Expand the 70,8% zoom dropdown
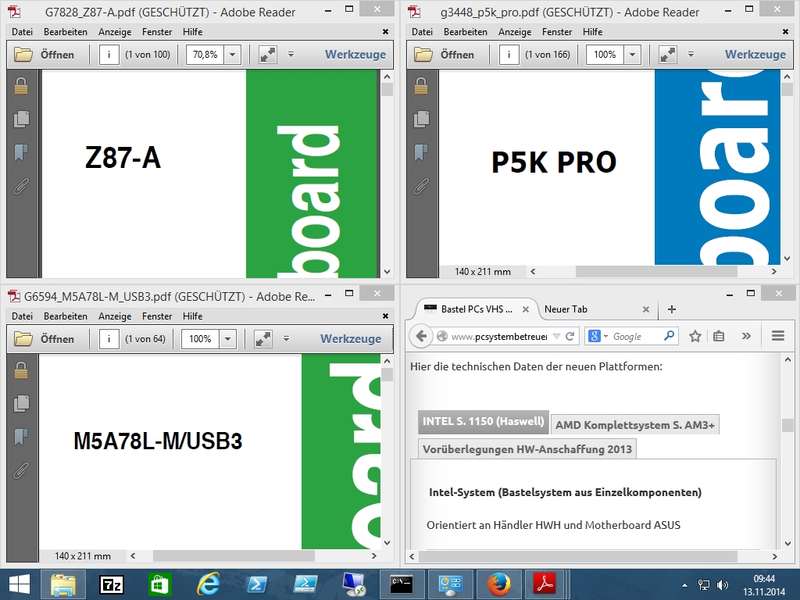The width and height of the screenshot is (800, 600). (x=232, y=55)
